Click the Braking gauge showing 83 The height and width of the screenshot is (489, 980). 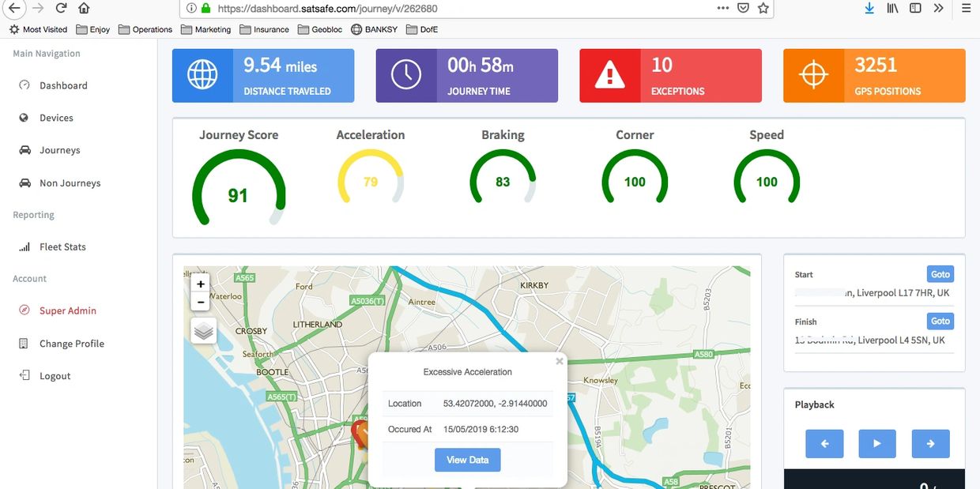pos(503,178)
